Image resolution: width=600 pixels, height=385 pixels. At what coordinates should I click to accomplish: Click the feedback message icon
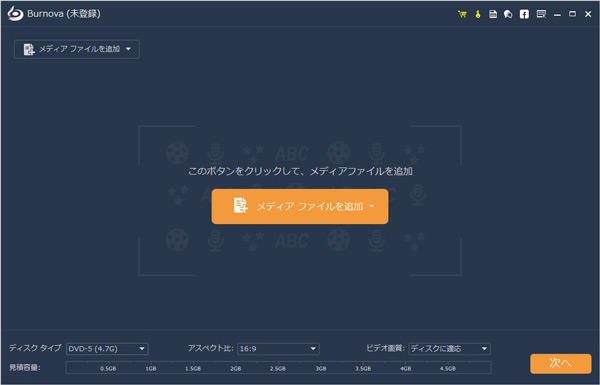[541, 14]
